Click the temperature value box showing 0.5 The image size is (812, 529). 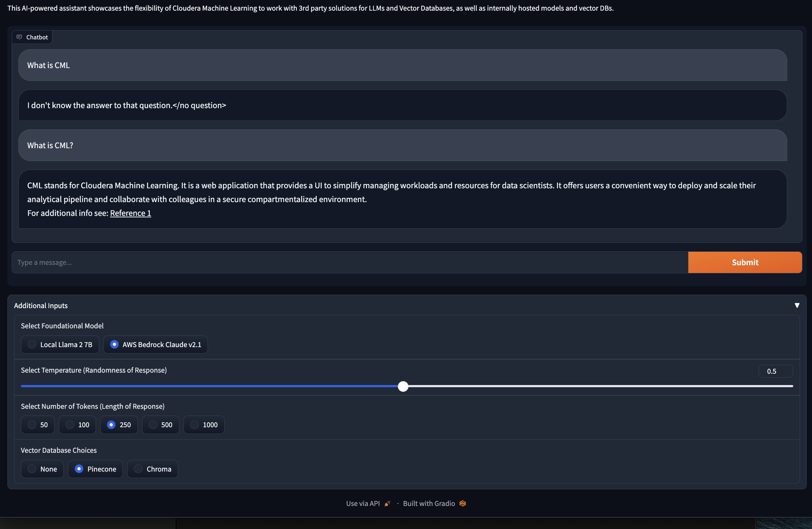[x=775, y=371]
